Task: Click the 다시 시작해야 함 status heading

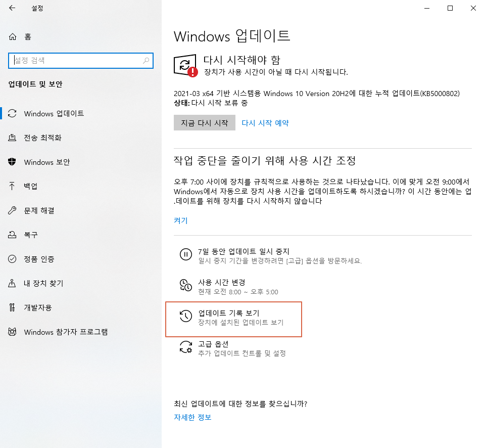Action: tap(242, 60)
